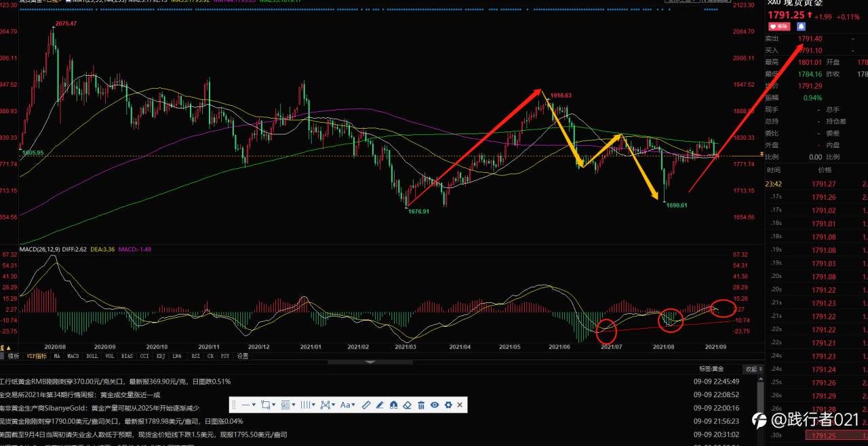Click the 最低 value 1784.16
This screenshot has height=446, width=868.
point(810,74)
